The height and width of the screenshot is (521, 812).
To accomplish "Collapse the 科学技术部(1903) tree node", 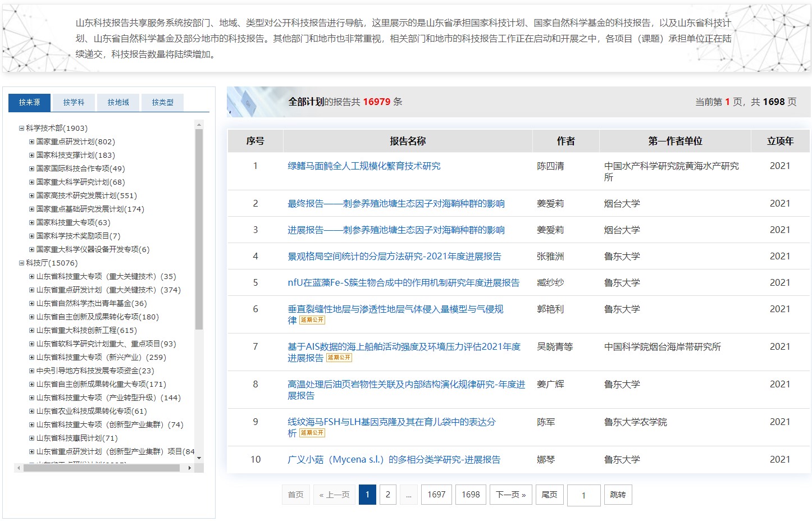I will click(x=21, y=129).
